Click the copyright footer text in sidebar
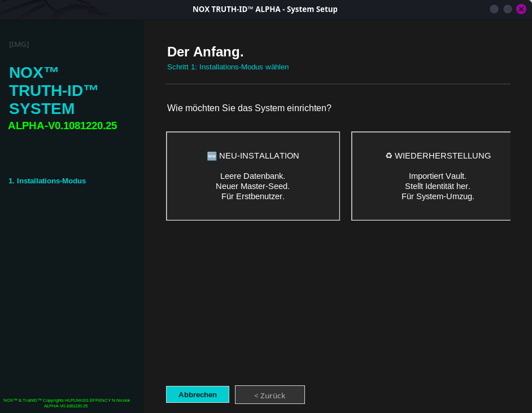The image size is (532, 413). click(x=66, y=403)
